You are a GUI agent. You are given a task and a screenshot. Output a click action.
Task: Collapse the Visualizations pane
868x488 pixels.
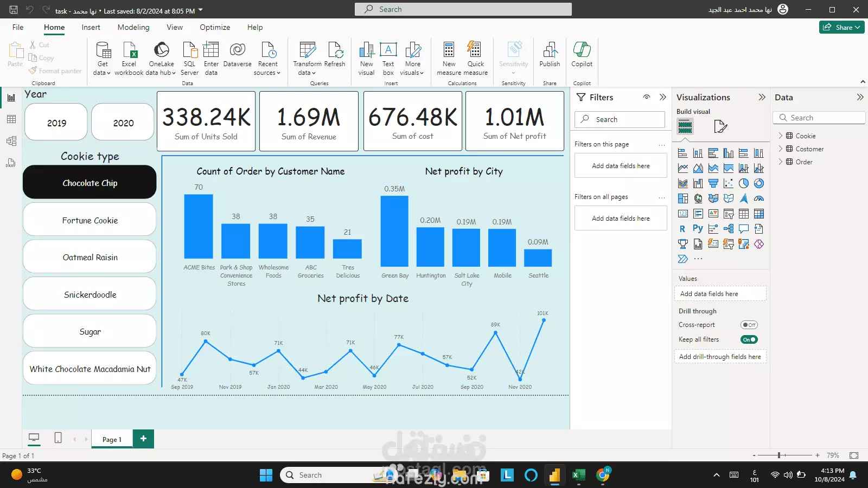click(762, 97)
